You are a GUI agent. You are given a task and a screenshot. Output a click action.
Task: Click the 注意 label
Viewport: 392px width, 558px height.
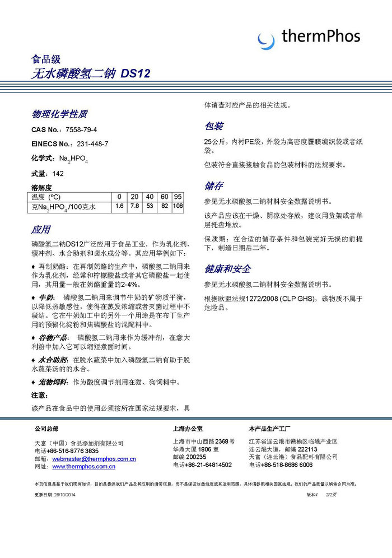pyautogui.click(x=40, y=396)
